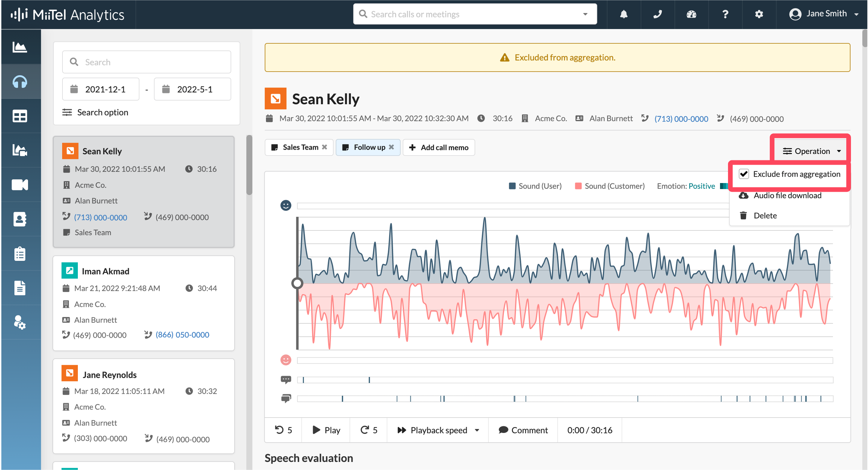Open help question mark icon

click(x=725, y=14)
